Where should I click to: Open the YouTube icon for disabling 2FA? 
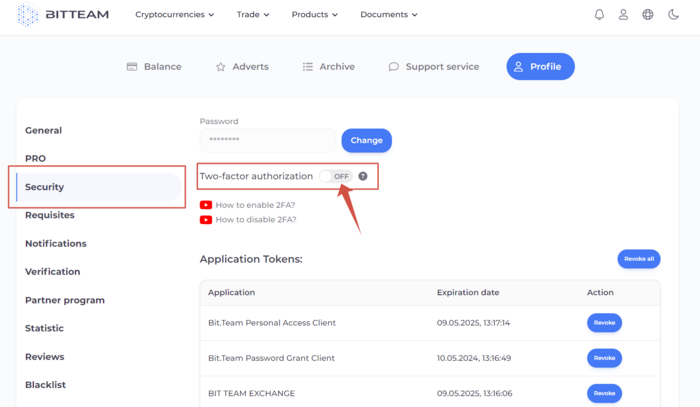(x=206, y=220)
